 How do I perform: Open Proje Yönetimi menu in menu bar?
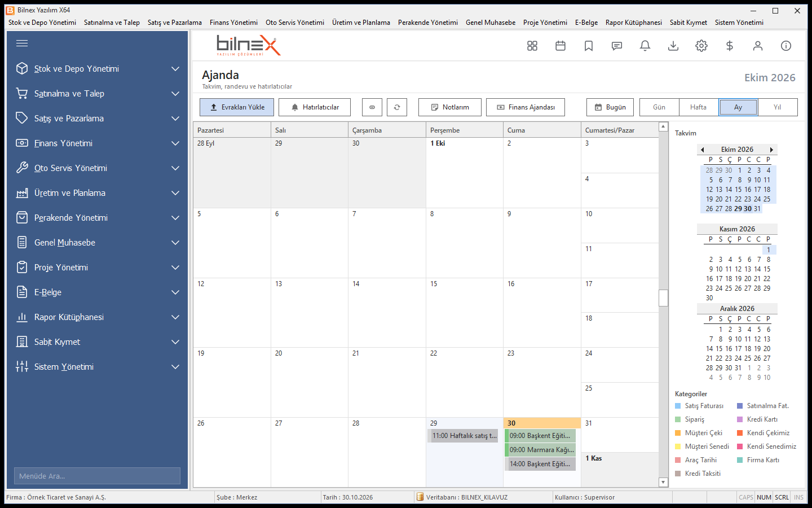click(545, 23)
